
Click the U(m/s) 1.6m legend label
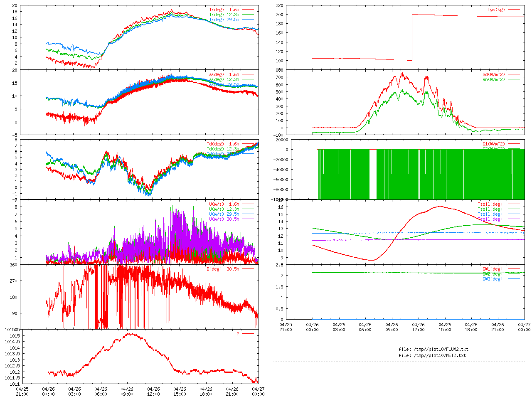point(224,204)
